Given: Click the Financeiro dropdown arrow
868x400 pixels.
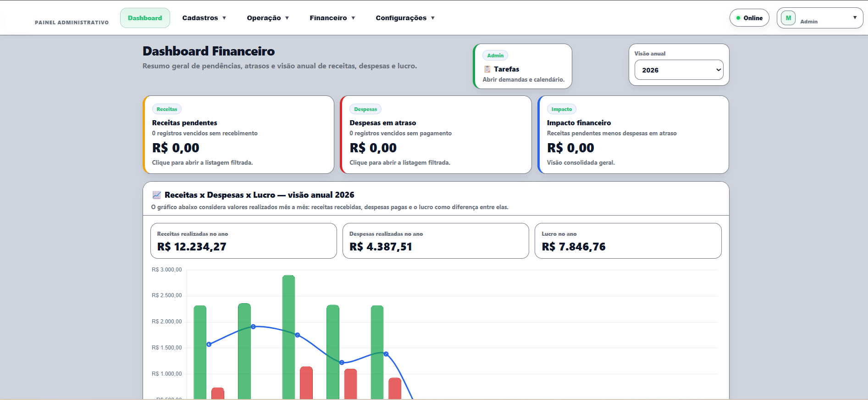Looking at the screenshot, I should tap(353, 18).
